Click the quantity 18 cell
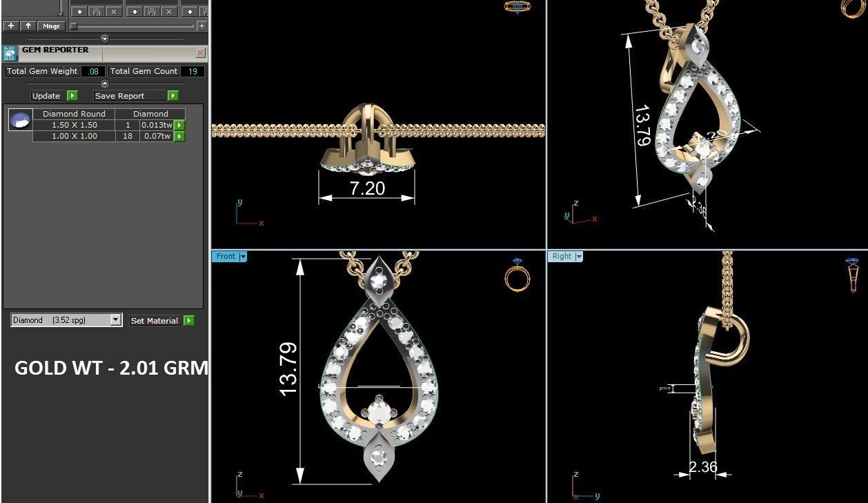This screenshot has width=868, height=503. (128, 137)
